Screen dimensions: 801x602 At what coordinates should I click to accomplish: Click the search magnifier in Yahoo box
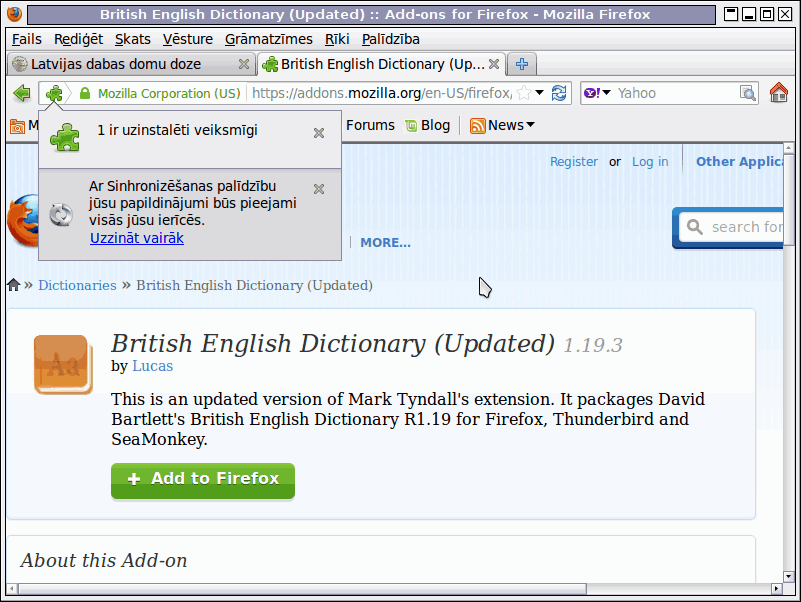tap(747, 93)
